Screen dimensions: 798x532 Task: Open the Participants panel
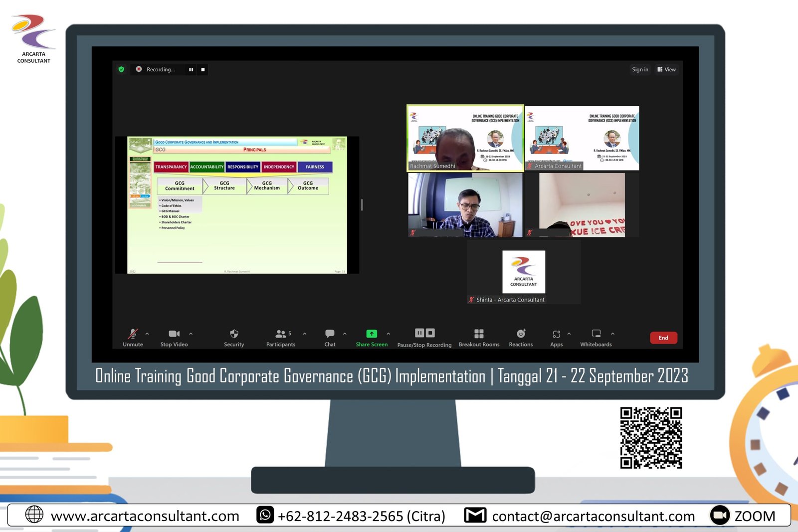pos(281,334)
